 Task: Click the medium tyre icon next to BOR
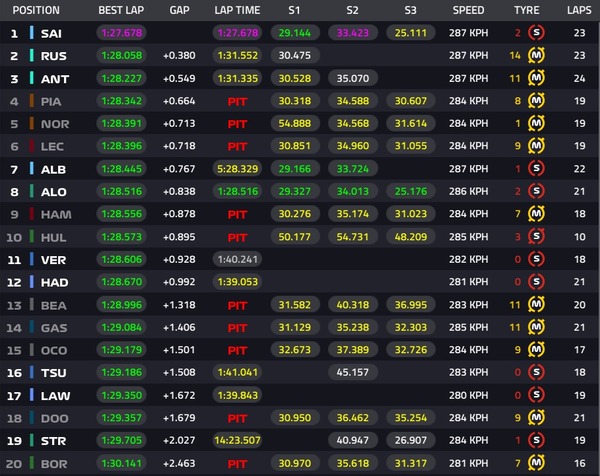tap(536, 463)
